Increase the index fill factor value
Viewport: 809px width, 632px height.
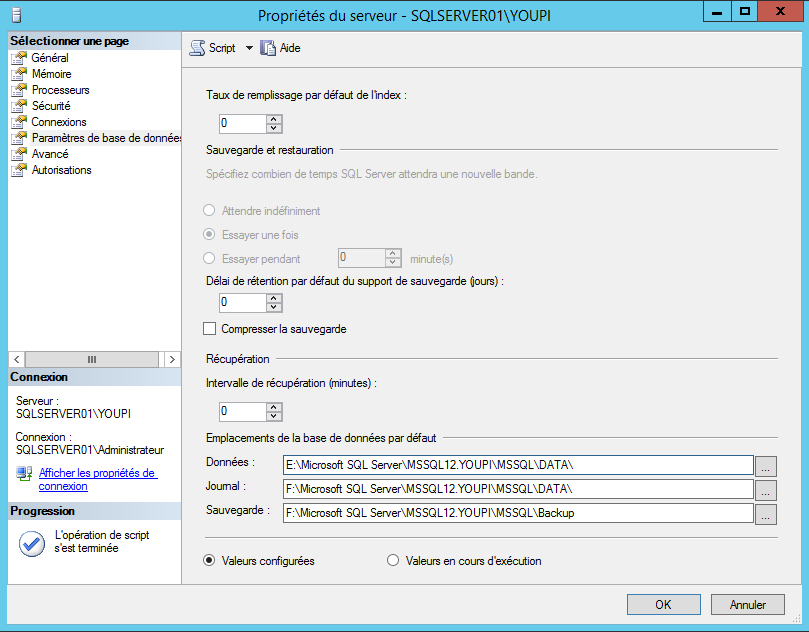click(x=274, y=119)
